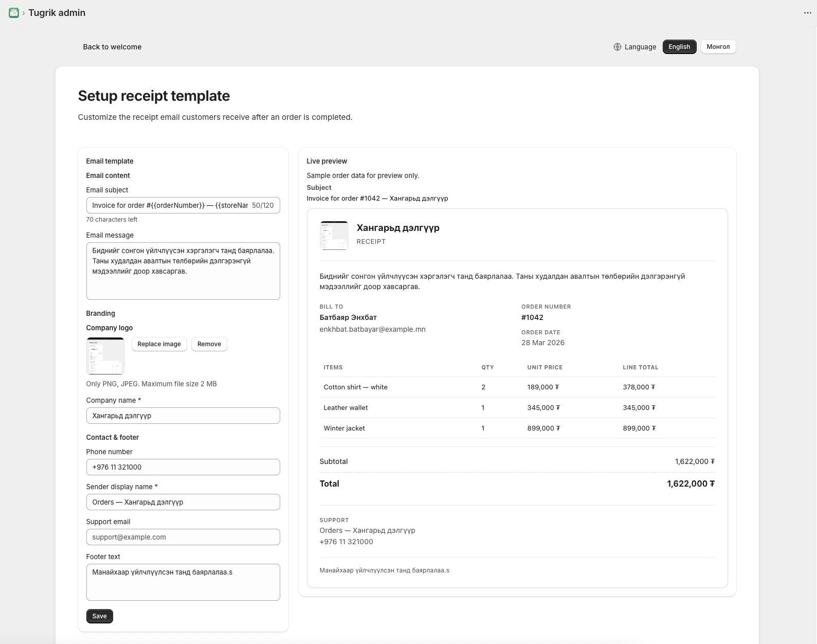Save the receipt template

[x=99, y=616]
